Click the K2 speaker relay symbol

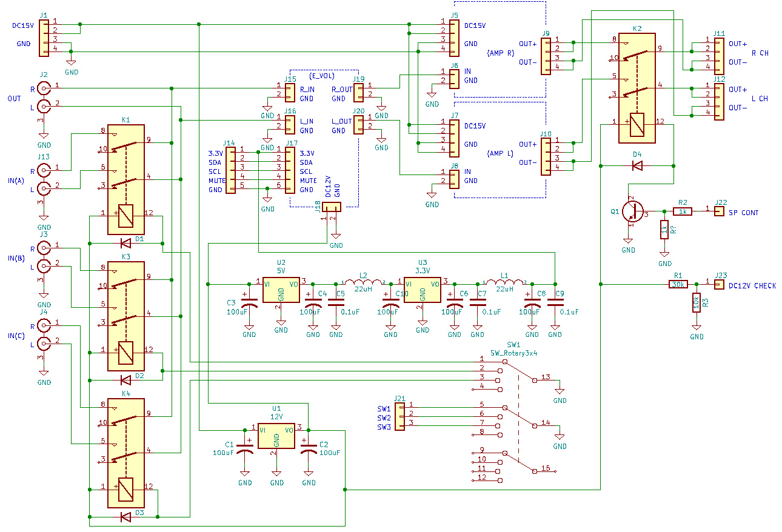pyautogui.click(x=637, y=88)
